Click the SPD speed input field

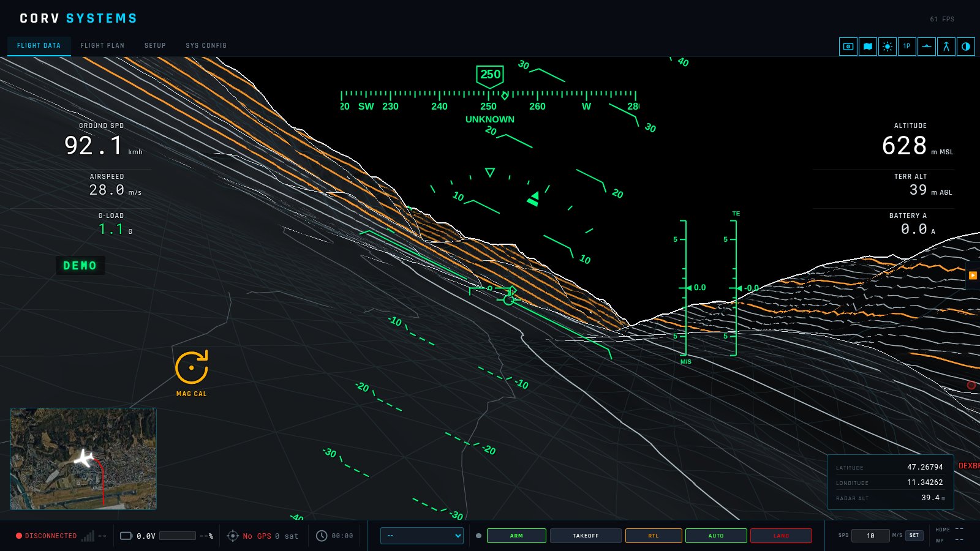pos(870,536)
